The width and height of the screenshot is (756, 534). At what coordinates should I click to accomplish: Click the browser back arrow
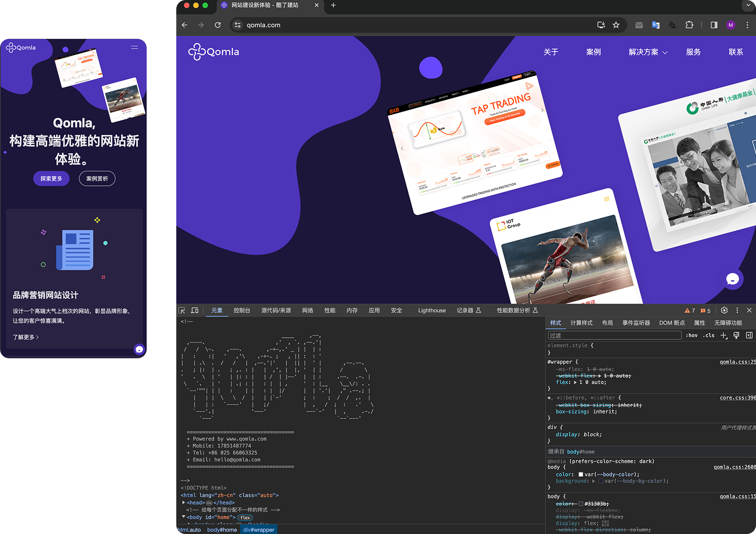point(185,25)
